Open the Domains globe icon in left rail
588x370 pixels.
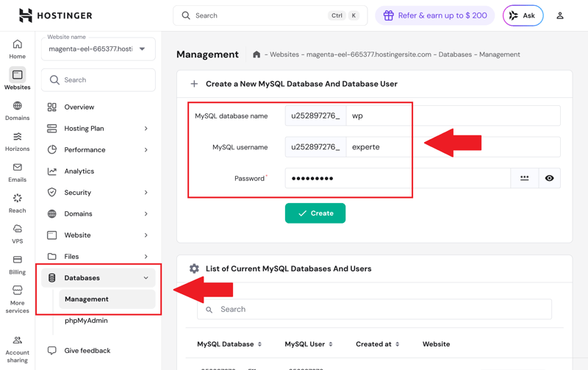tap(17, 107)
